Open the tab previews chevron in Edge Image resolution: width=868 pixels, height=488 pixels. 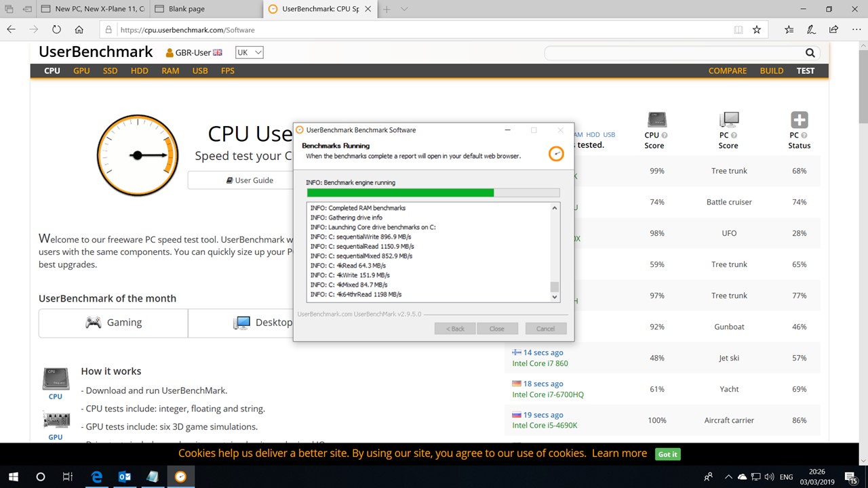pos(404,9)
